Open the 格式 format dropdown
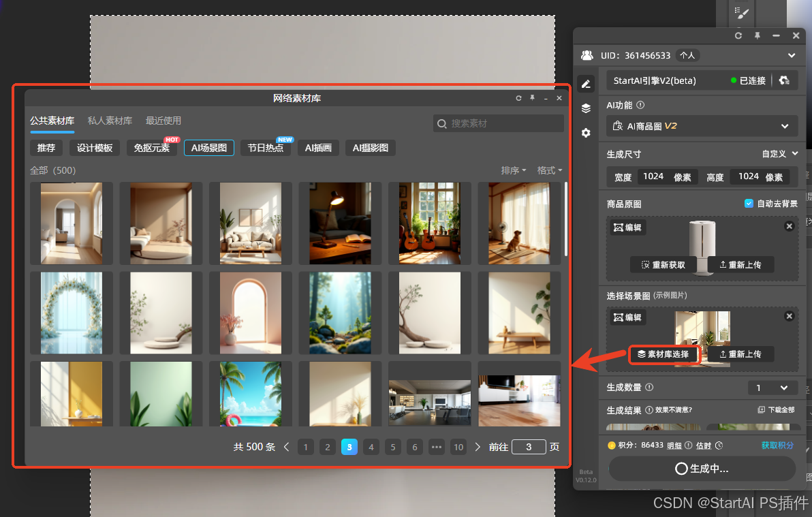This screenshot has width=812, height=517. point(550,170)
